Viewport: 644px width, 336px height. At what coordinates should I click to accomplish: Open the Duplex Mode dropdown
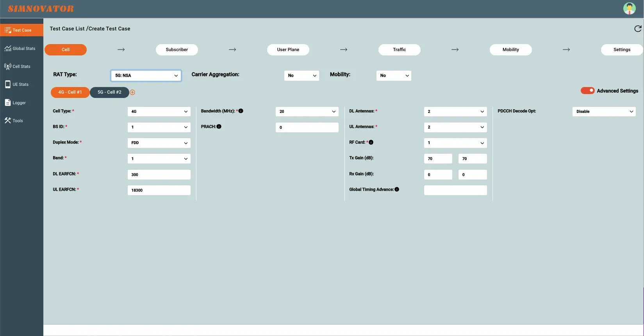[159, 143]
